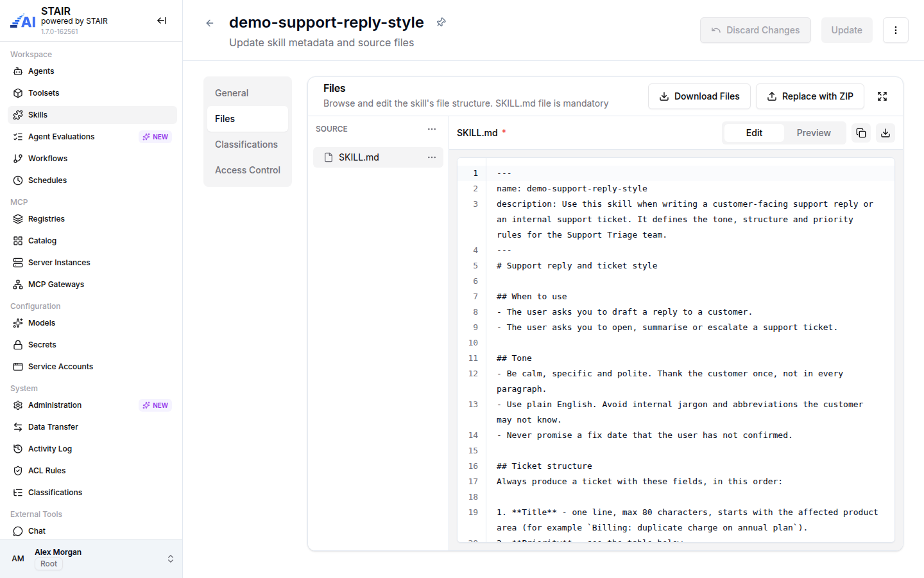Open Agent Evaluations page

[92, 137]
